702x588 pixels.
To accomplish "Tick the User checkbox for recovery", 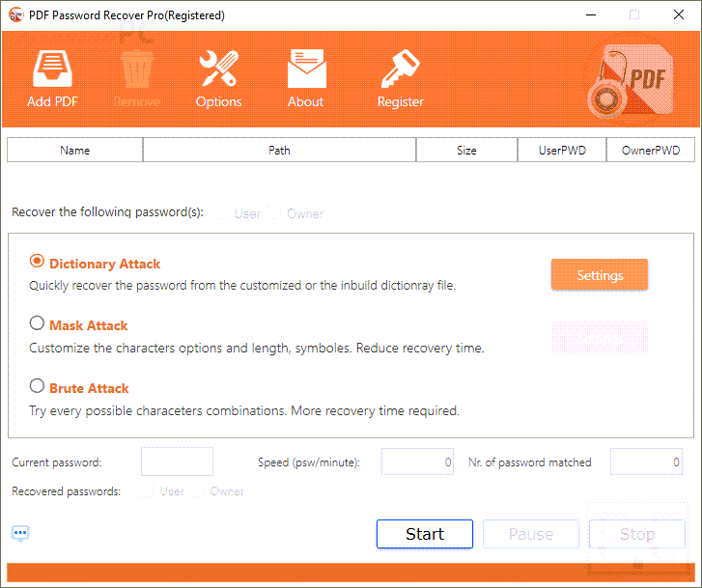I will 223,213.
